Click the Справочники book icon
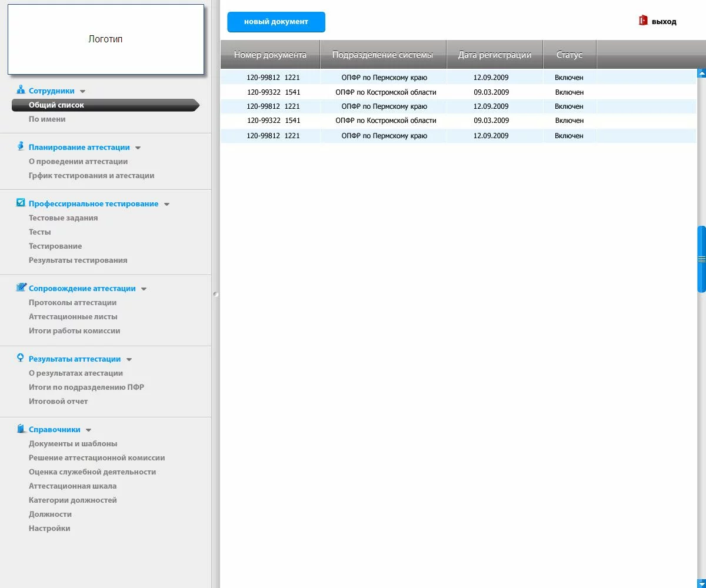Image resolution: width=706 pixels, height=588 pixels. pos(21,429)
